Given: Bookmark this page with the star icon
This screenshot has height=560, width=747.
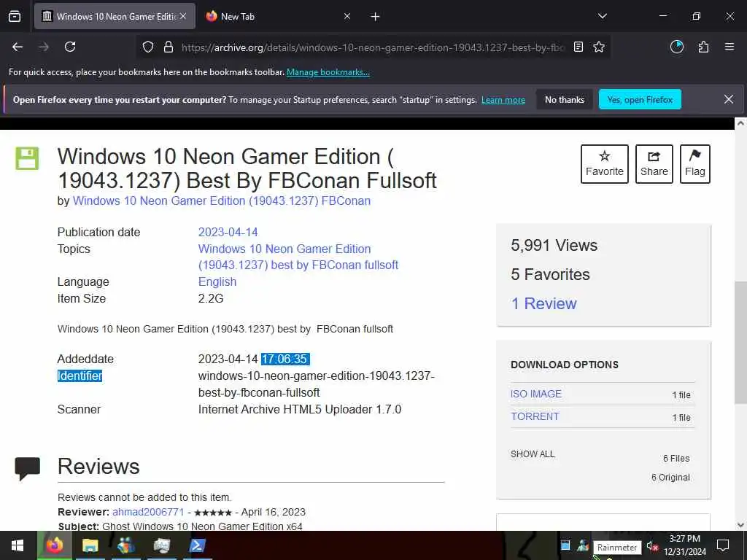Looking at the screenshot, I should point(599,47).
